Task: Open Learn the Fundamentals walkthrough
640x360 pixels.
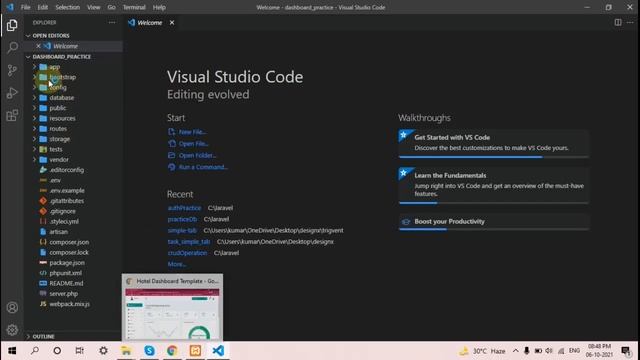Action: (x=493, y=185)
